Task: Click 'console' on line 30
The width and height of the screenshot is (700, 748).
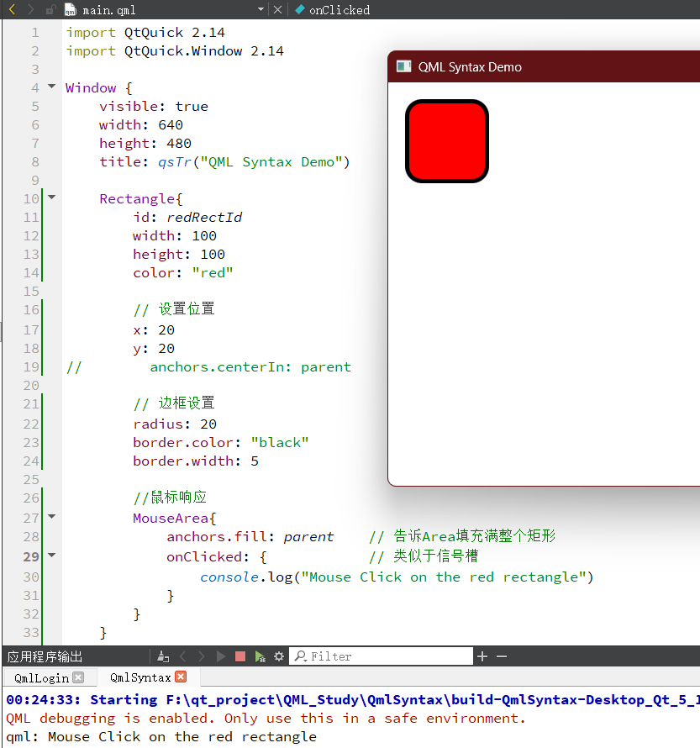Action: click(x=229, y=577)
